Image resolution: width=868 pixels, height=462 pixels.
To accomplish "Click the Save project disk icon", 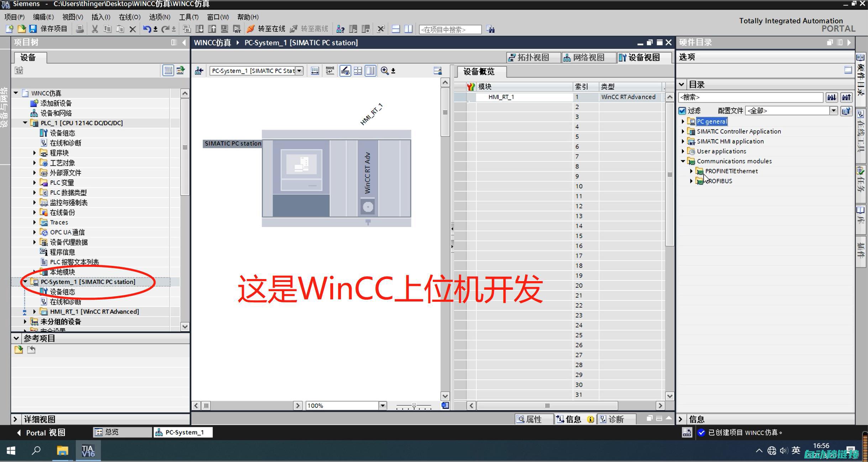I will (x=33, y=29).
